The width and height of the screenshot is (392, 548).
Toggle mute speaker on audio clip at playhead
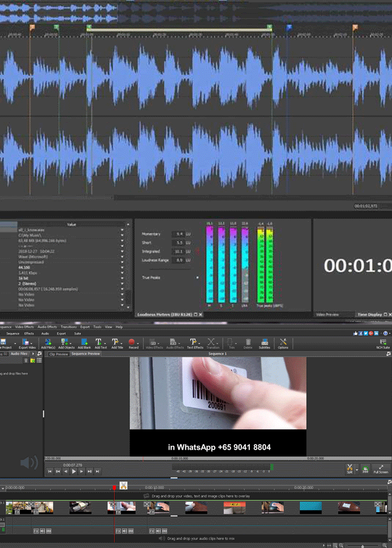click(x=124, y=531)
